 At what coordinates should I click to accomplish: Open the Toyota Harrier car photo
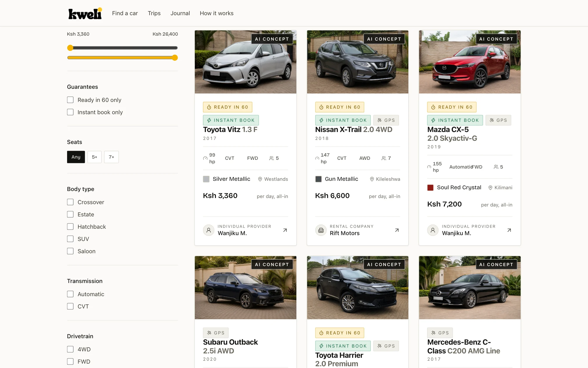coord(358,288)
